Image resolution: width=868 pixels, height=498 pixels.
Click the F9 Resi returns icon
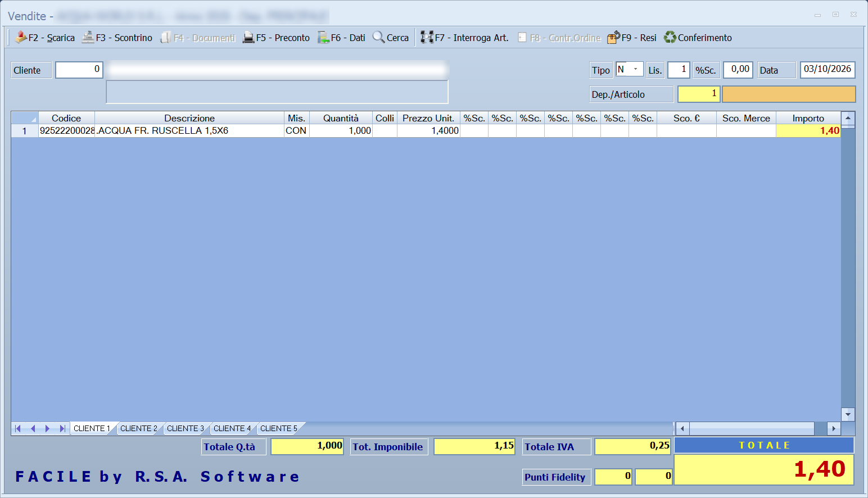point(613,37)
